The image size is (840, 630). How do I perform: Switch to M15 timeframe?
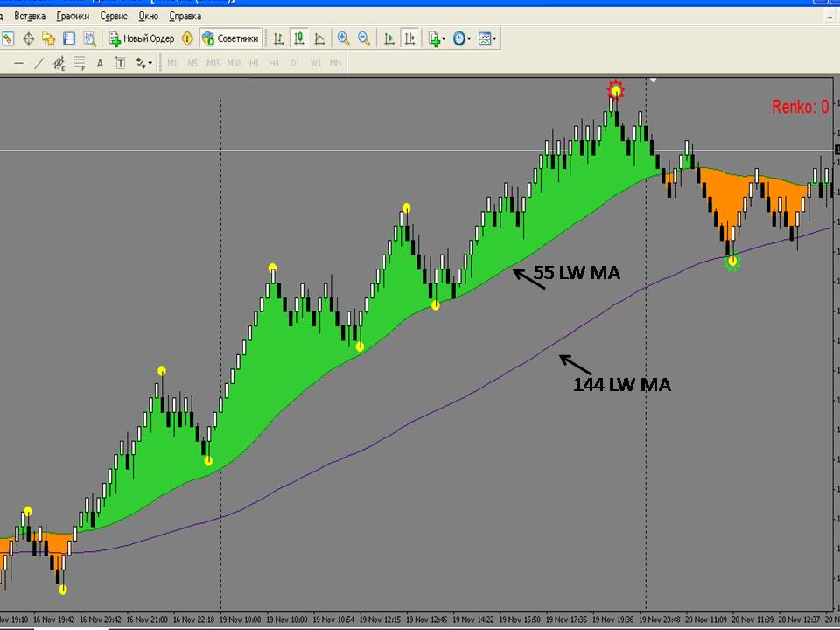(213, 63)
